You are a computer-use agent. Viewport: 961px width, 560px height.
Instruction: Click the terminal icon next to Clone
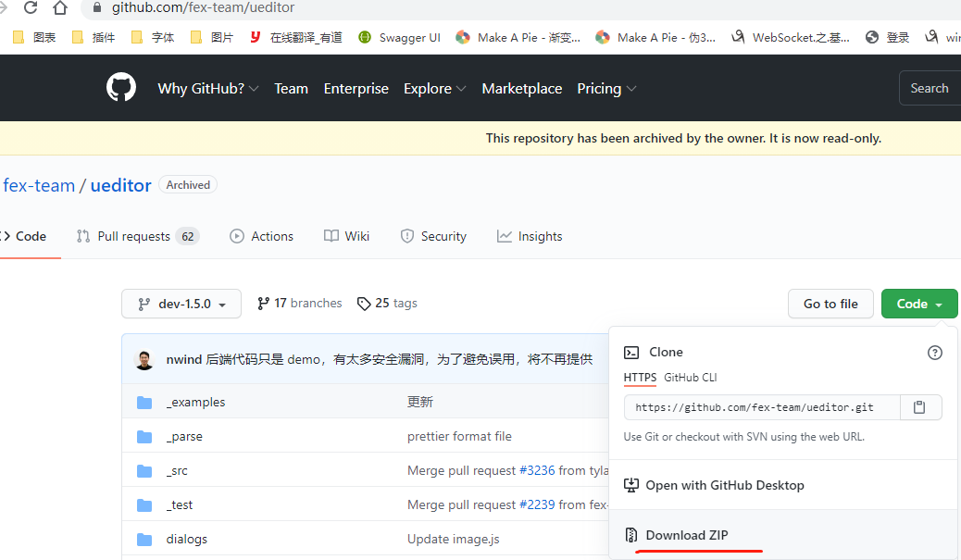coord(631,353)
